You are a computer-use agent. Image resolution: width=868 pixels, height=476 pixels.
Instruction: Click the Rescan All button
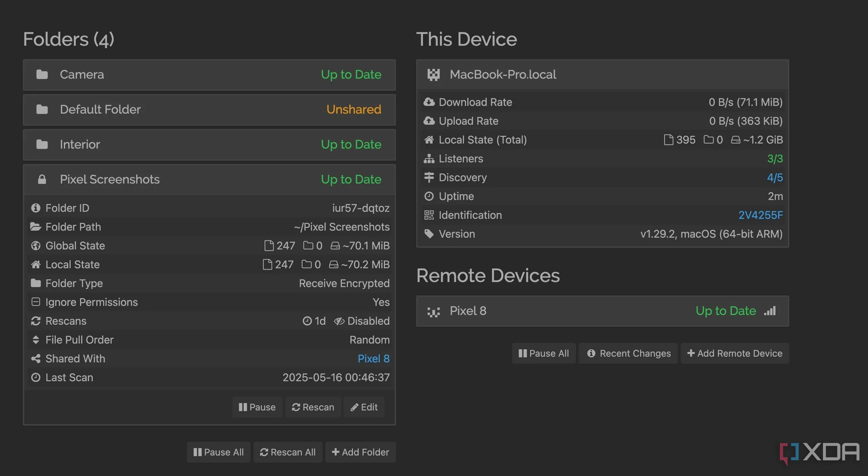click(288, 452)
